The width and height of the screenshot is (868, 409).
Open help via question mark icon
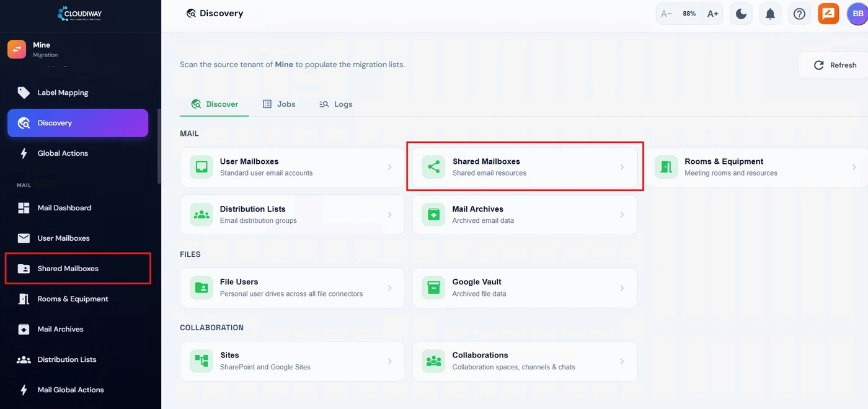[799, 14]
